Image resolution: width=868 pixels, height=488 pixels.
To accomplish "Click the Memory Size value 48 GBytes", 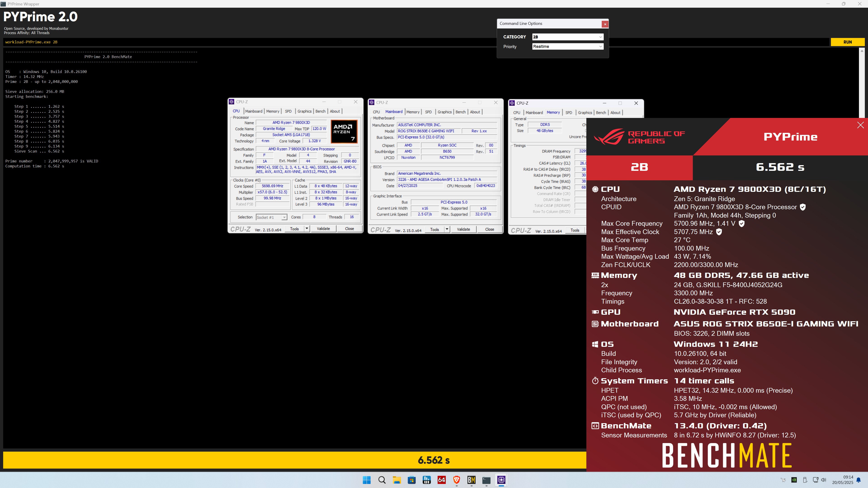I will (545, 131).
